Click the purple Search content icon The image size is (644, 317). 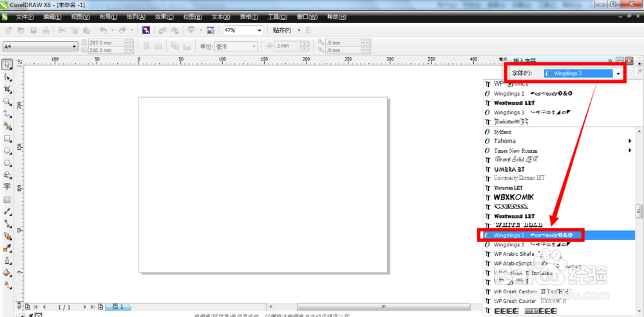[x=146, y=30]
